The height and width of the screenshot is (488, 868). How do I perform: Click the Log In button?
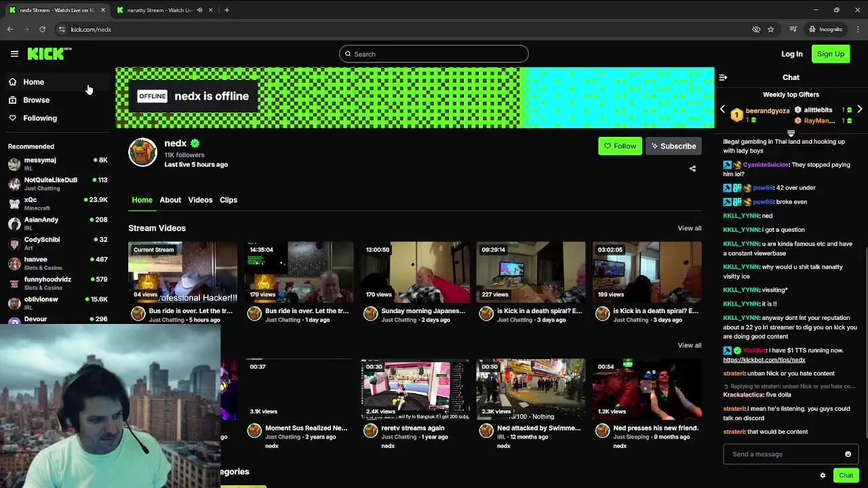791,54
